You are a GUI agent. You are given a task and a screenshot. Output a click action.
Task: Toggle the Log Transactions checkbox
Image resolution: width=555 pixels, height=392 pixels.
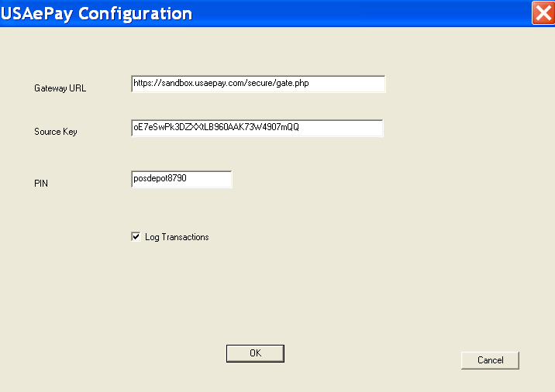click(x=136, y=237)
